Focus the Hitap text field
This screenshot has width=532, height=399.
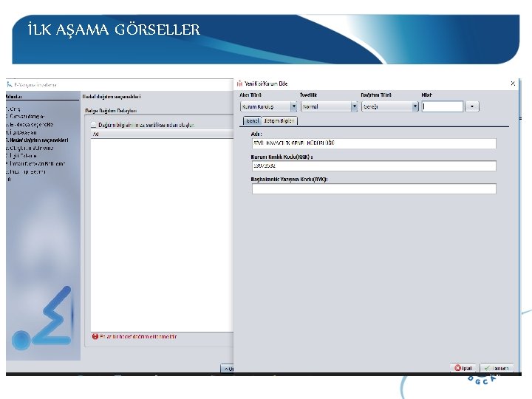(443, 106)
